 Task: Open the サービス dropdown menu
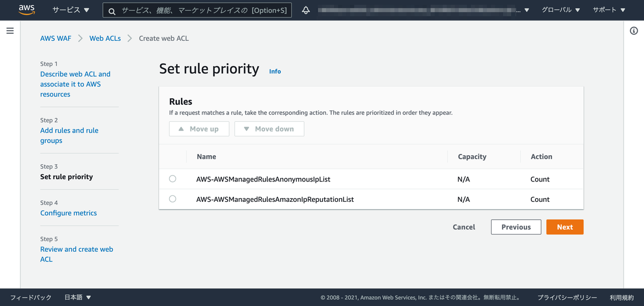pyautogui.click(x=71, y=10)
